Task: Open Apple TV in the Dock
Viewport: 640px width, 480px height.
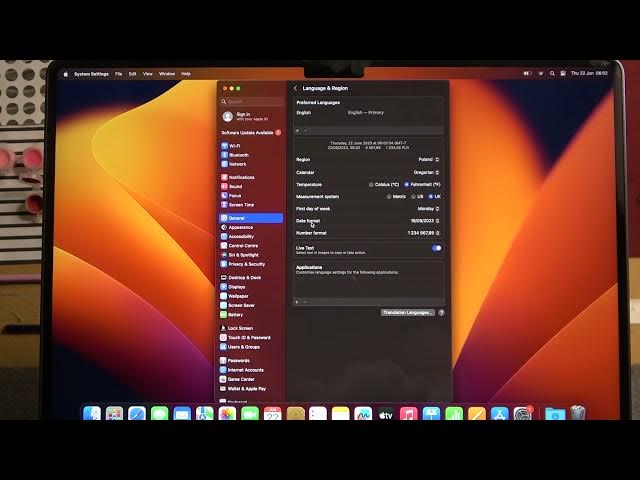Action: coord(386,413)
